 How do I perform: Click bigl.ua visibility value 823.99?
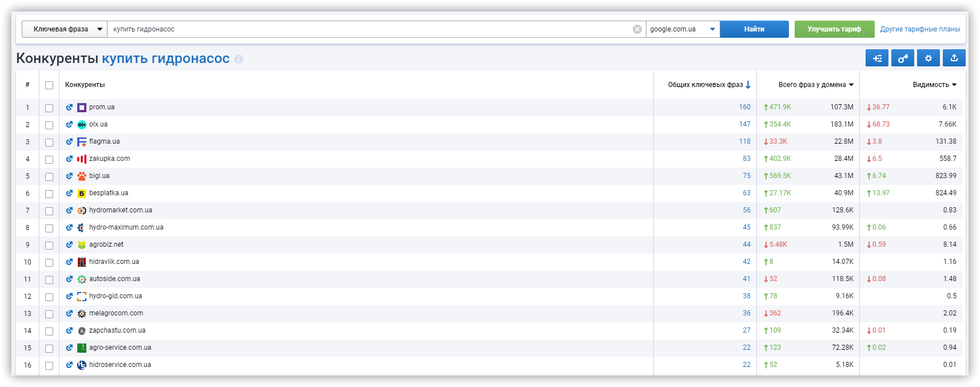(946, 176)
